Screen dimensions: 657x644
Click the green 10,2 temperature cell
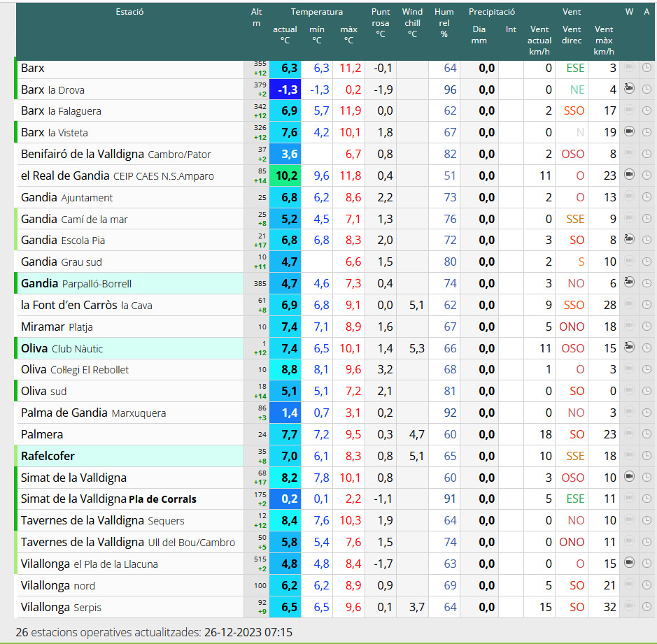click(x=285, y=176)
